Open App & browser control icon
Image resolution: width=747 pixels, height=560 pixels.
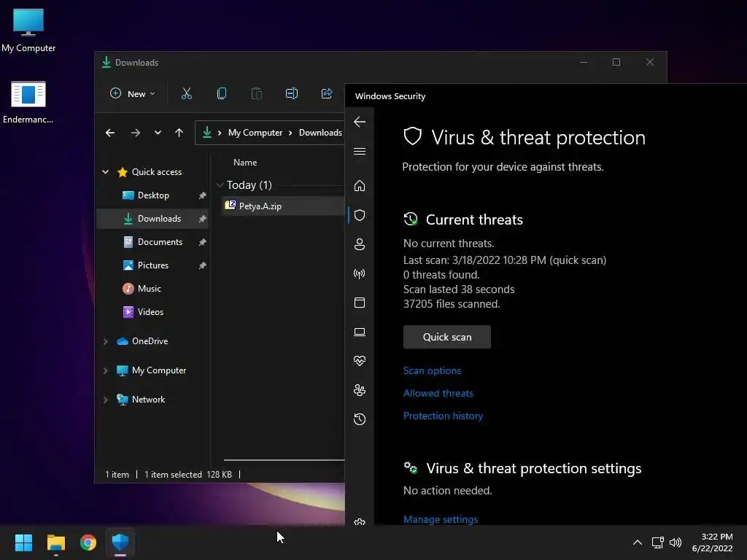pos(360,303)
